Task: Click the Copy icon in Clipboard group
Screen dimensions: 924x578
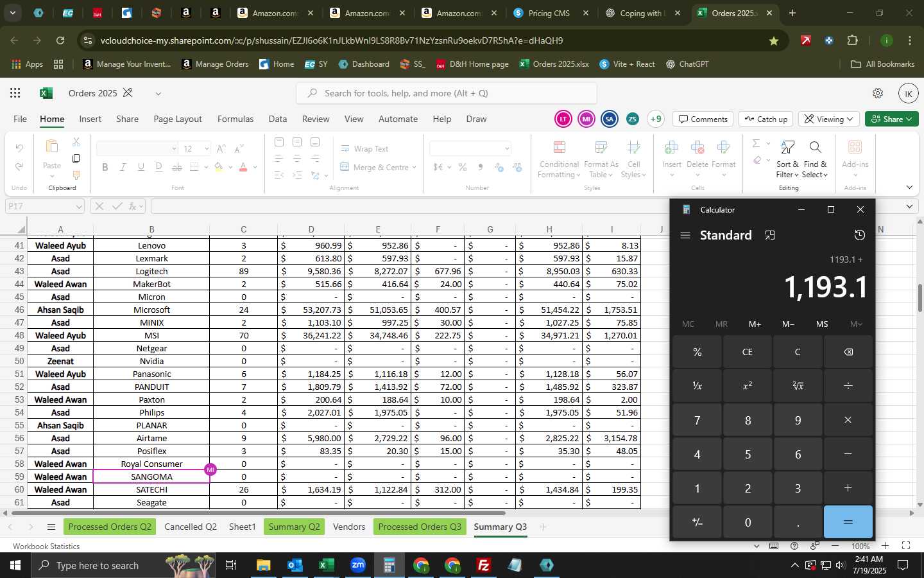Action: tap(76, 158)
